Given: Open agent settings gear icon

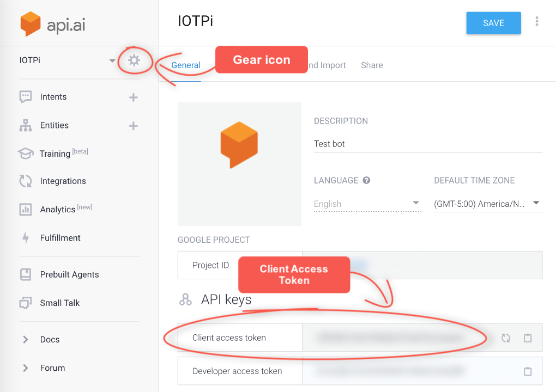Looking at the screenshot, I should (134, 60).
